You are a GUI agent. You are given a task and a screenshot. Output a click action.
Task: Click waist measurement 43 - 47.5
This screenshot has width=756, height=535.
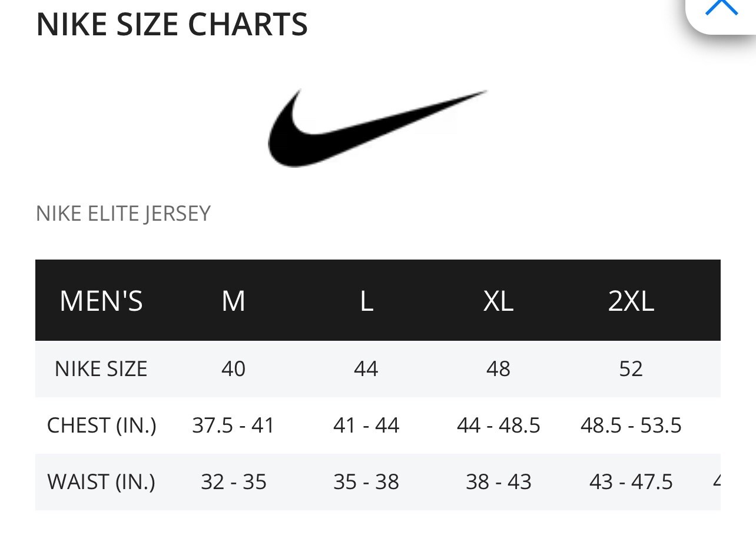(631, 482)
